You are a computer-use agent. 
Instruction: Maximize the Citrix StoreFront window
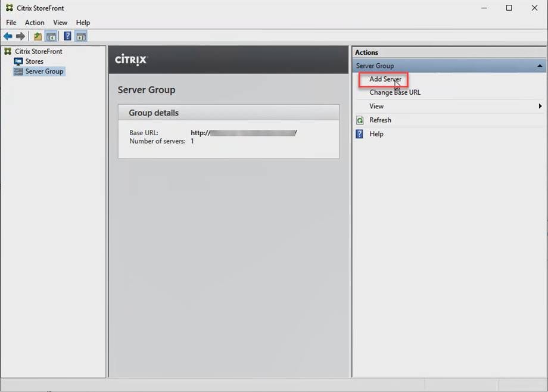[509, 8]
